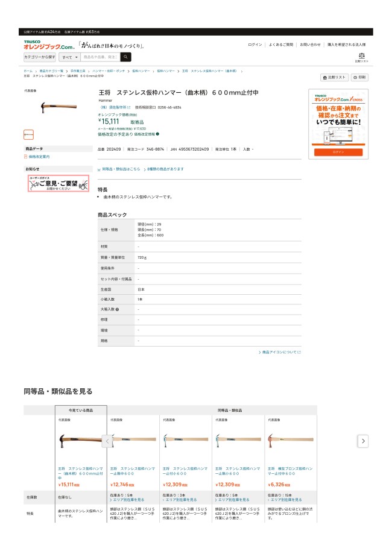Jump to 同等品・類似品はこちら

point(121,169)
